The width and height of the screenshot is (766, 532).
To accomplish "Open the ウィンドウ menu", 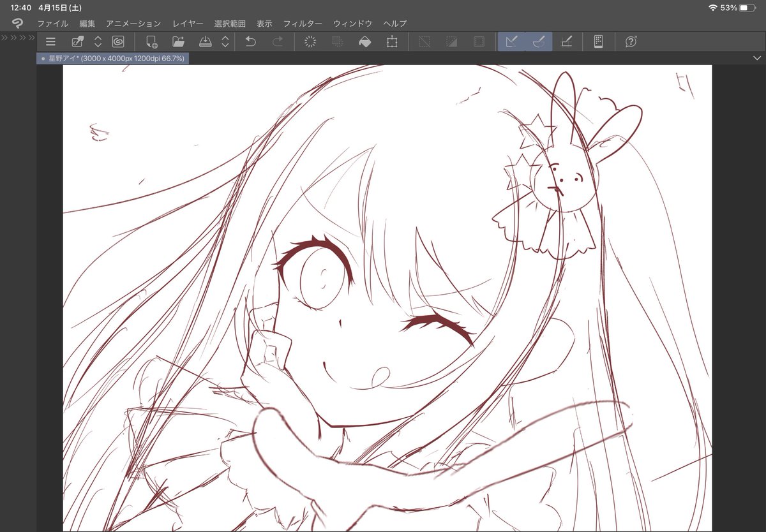I will coord(352,24).
